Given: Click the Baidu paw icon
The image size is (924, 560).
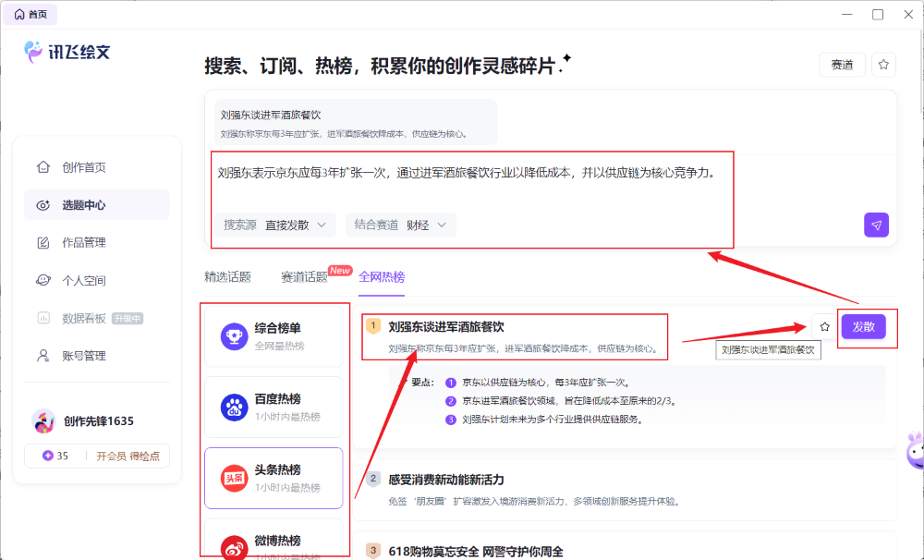Looking at the screenshot, I should (x=234, y=407).
